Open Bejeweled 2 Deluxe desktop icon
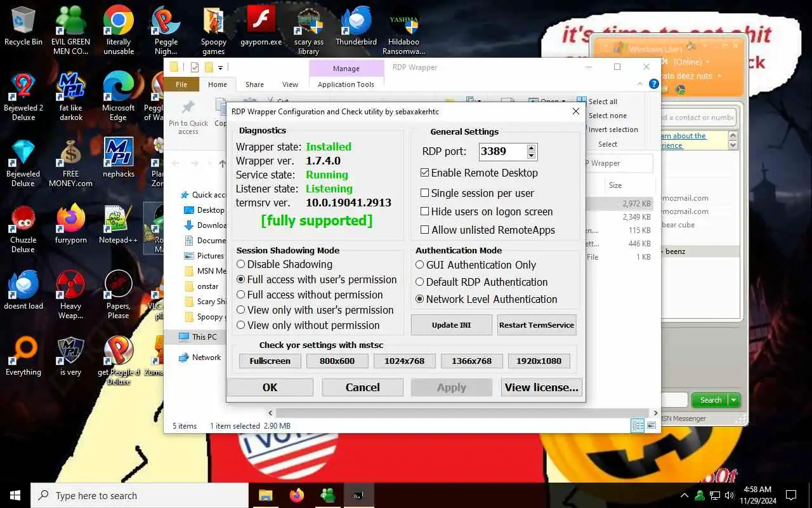Image resolution: width=812 pixels, height=508 pixels. coord(23,97)
